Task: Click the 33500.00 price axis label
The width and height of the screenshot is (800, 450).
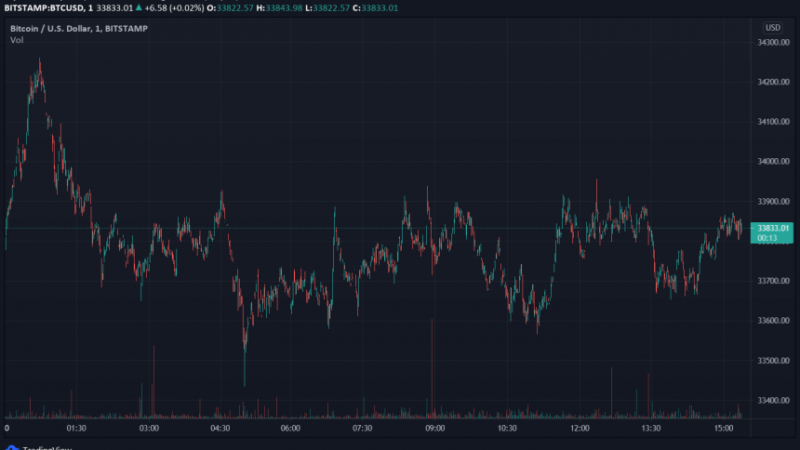Action: (x=773, y=361)
